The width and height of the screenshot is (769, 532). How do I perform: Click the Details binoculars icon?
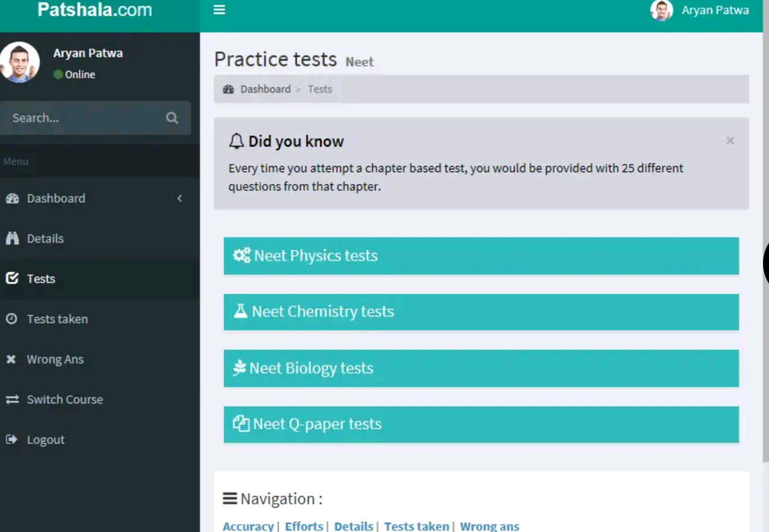pos(13,239)
